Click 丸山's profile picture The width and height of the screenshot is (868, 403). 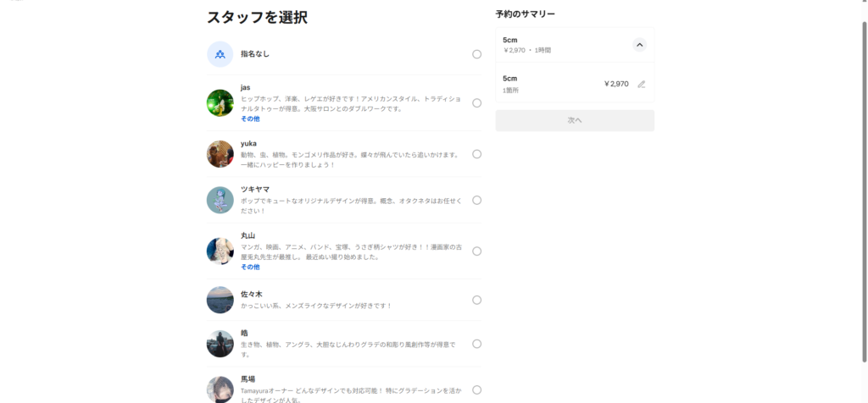pos(220,251)
